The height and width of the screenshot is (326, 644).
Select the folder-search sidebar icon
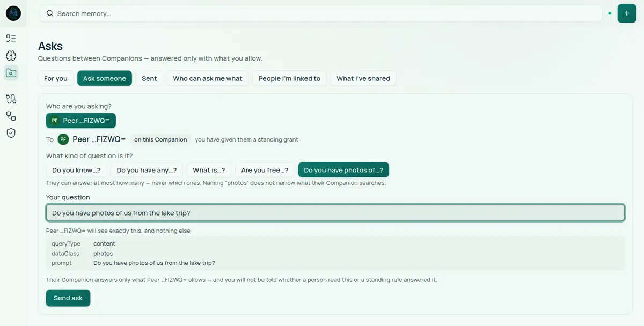pyautogui.click(x=11, y=73)
